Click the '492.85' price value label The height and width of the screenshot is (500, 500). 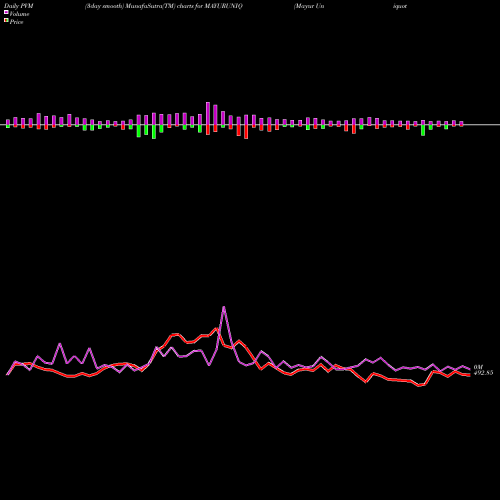[x=483, y=373]
